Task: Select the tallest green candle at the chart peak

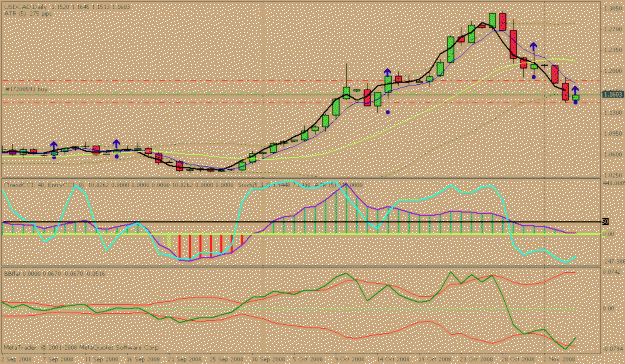Action: click(492, 20)
